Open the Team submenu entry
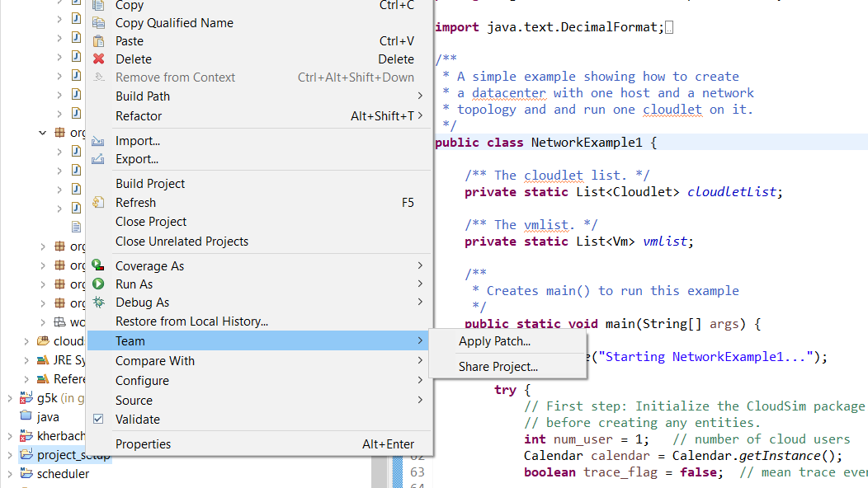The width and height of the screenshot is (868, 488). (x=259, y=340)
